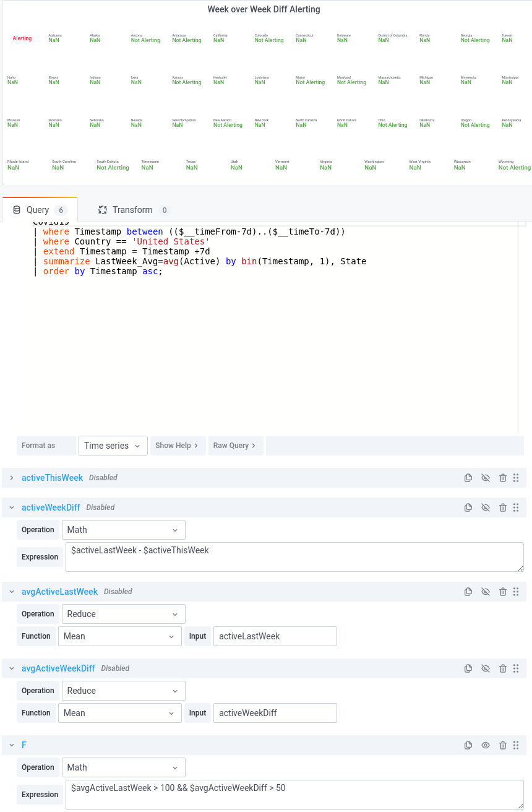This screenshot has width=532, height=812.
Task: Open Show Help panel
Action: pyautogui.click(x=178, y=445)
